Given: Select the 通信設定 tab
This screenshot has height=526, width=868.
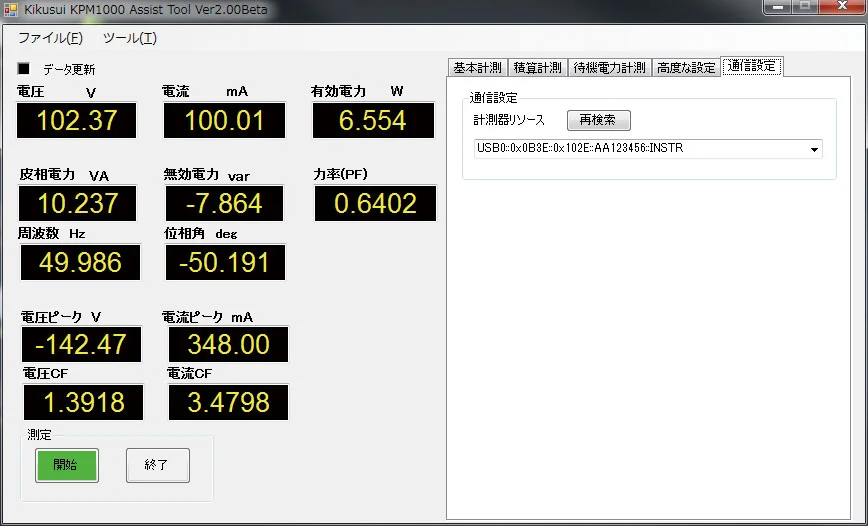Looking at the screenshot, I should (x=752, y=66).
